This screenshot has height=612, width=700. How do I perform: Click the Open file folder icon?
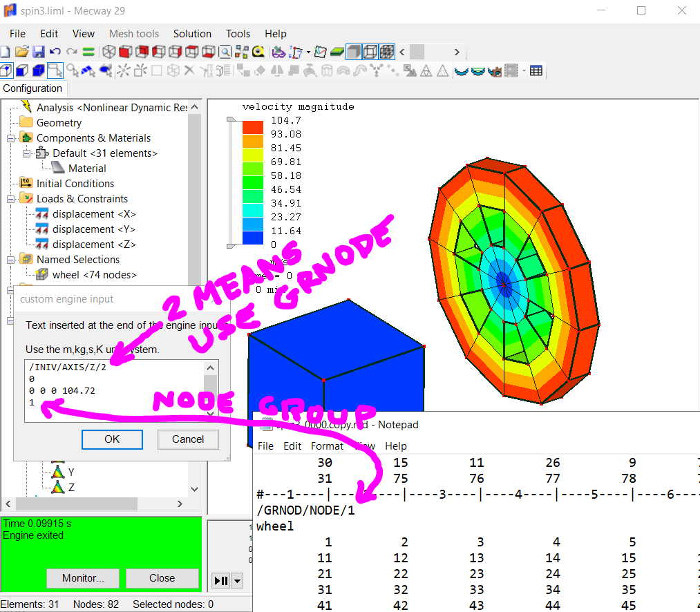point(22,52)
